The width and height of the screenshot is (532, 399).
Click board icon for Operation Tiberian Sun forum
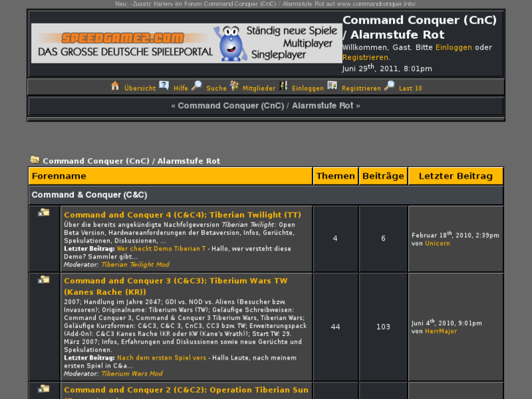[44, 389]
